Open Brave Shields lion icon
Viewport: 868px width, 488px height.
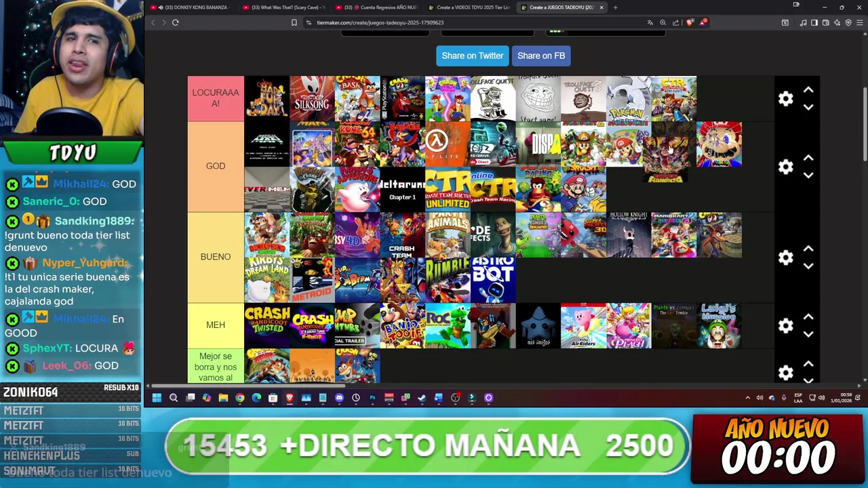tap(690, 22)
